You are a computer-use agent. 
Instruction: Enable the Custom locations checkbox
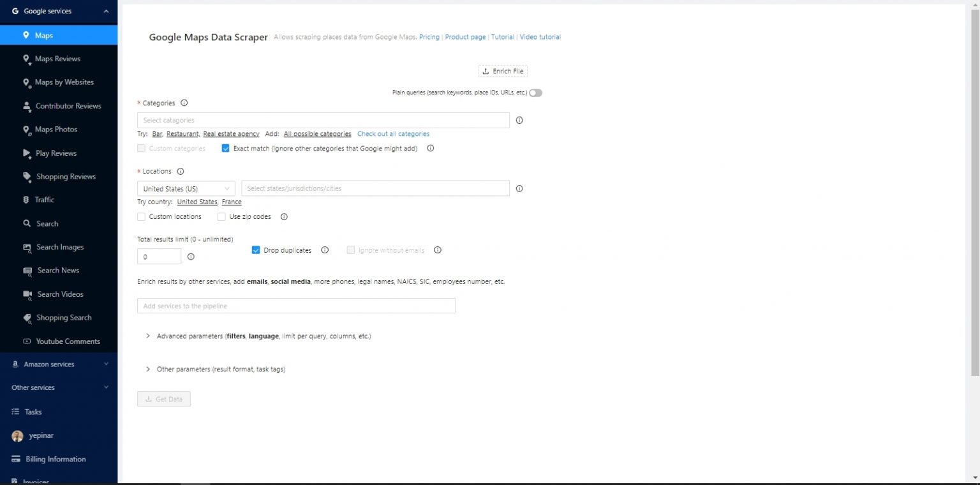click(141, 216)
